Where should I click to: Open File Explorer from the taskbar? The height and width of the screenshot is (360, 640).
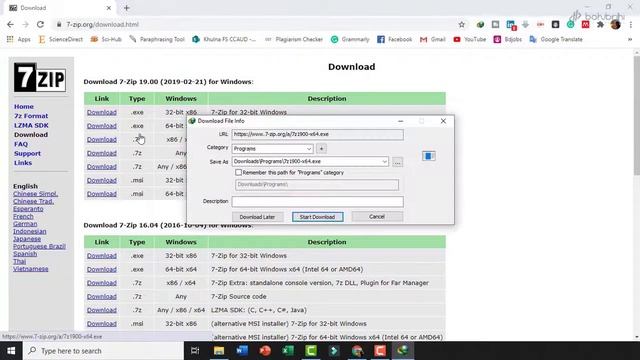[219, 351]
